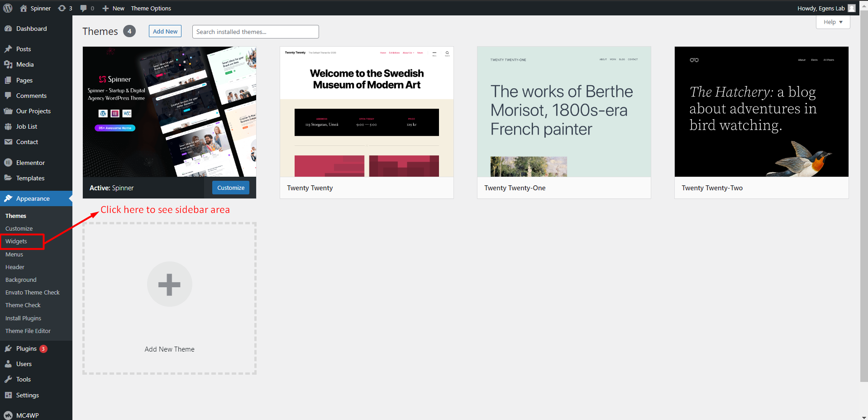Viewport: 868px width, 420px height.
Task: Open the Customize submenu item
Action: coord(19,229)
